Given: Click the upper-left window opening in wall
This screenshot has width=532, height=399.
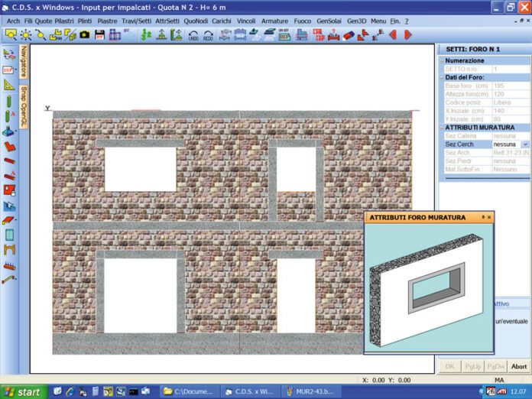Looking at the screenshot, I should tap(140, 169).
